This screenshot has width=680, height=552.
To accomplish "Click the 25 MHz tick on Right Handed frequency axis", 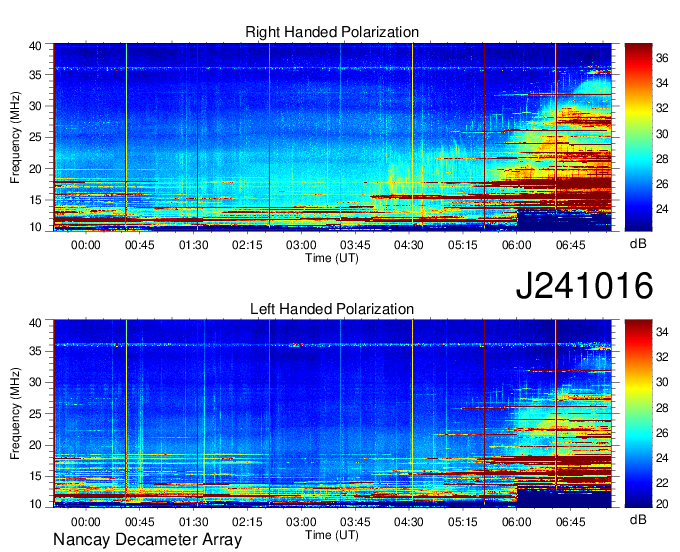I will (x=35, y=137).
